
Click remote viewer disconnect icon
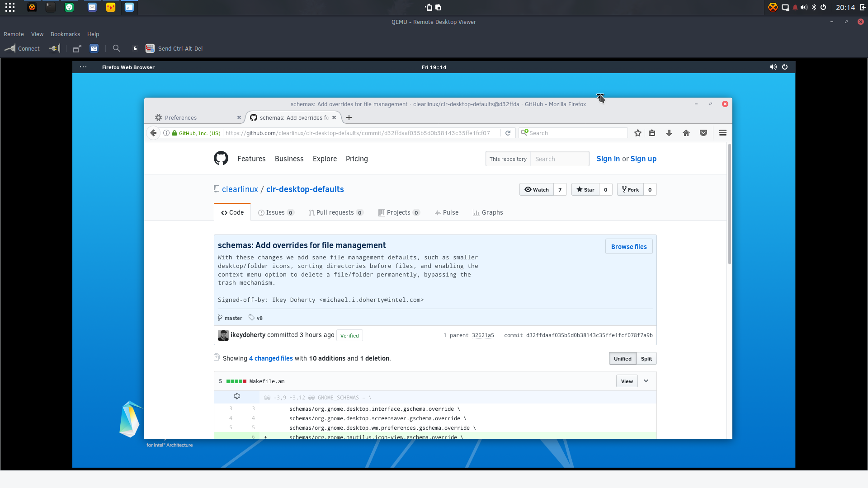point(55,48)
